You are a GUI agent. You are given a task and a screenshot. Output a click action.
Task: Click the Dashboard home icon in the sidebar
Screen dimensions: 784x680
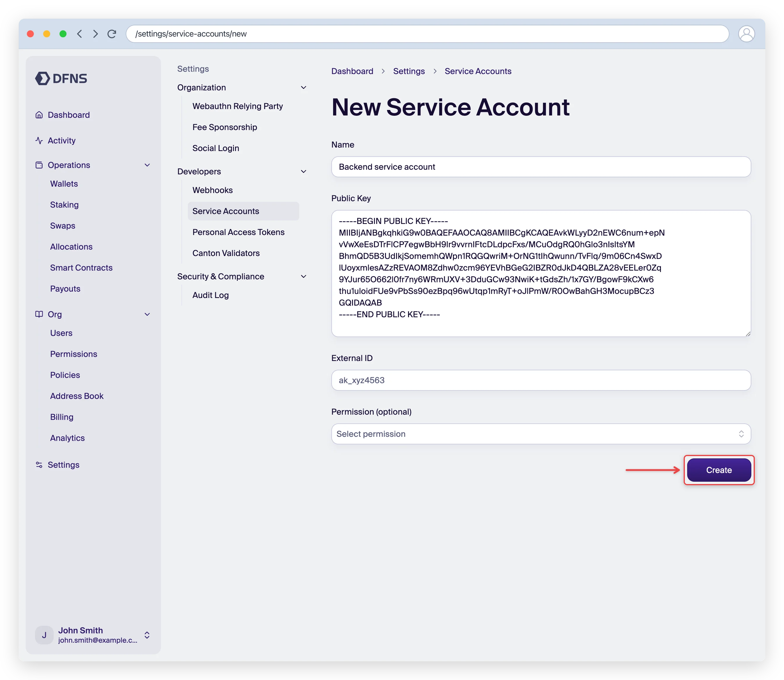(39, 115)
